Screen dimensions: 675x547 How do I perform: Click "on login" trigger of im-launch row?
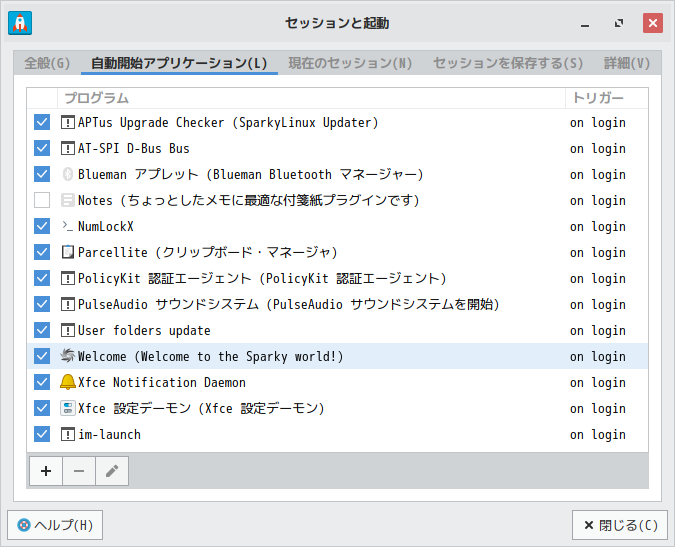click(598, 435)
